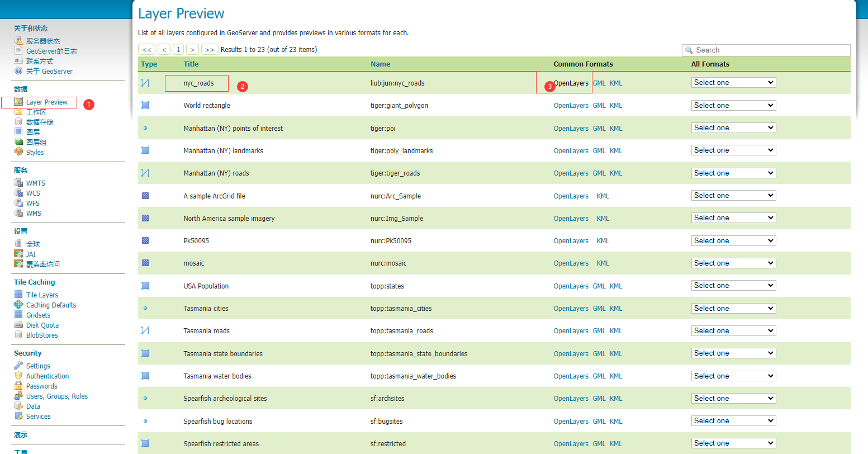Viewport: 868px width, 454px height.
Task: Click the Authentication shield icon
Action: tap(18, 376)
